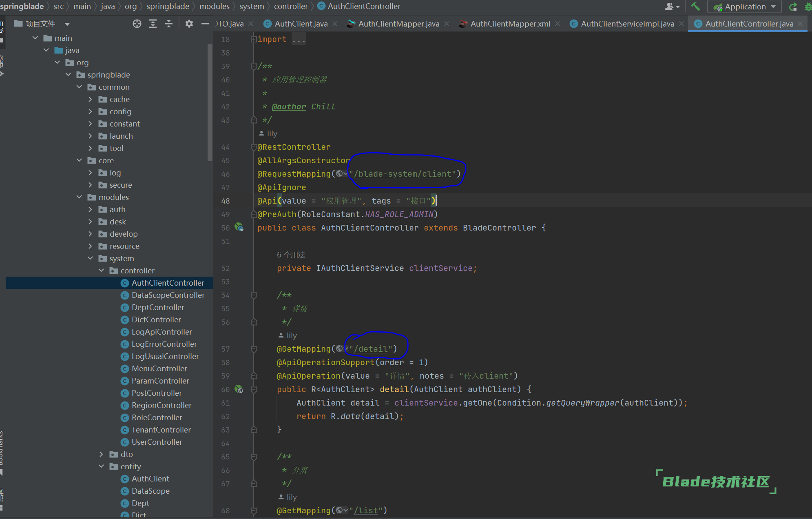
Task: Select DeptController in the project tree
Action: click(x=158, y=307)
